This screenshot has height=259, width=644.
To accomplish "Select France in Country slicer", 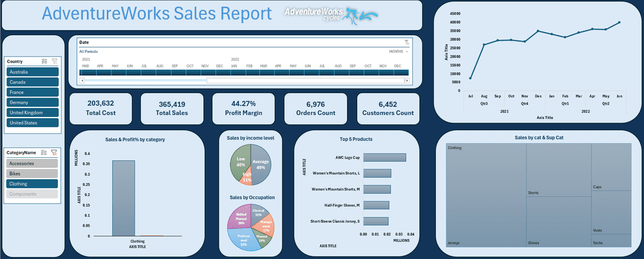I will tap(33, 92).
